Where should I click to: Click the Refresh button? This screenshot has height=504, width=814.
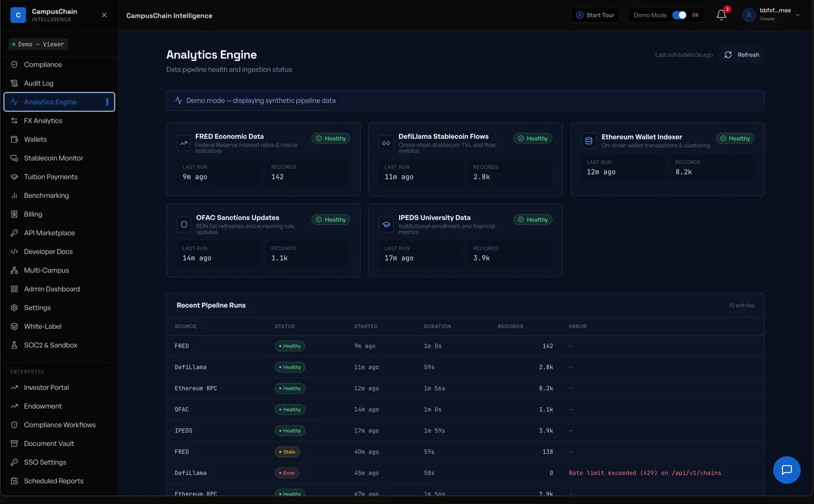tap(741, 55)
